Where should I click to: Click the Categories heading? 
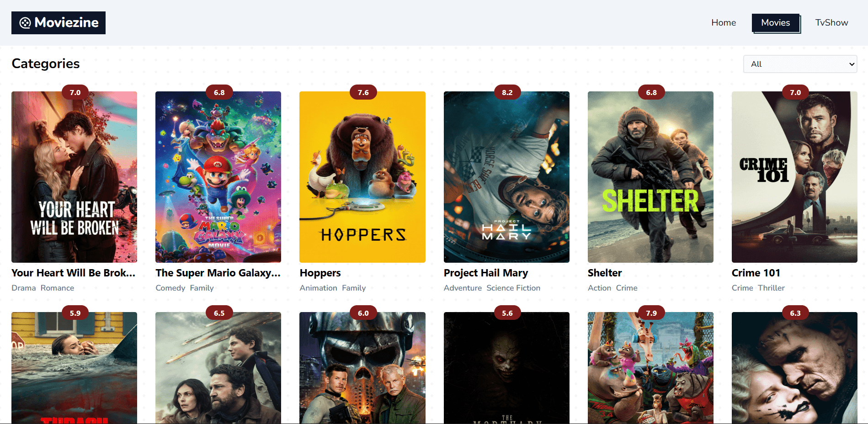[x=46, y=64]
